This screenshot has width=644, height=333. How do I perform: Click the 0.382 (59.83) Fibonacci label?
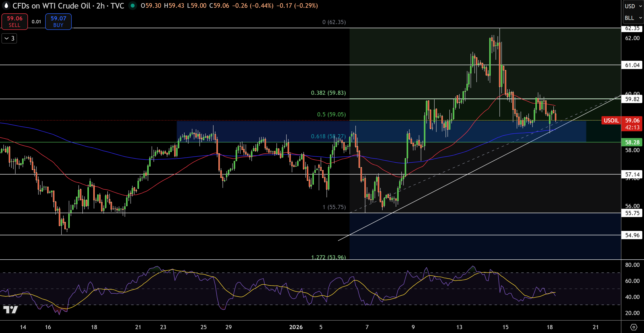click(328, 93)
